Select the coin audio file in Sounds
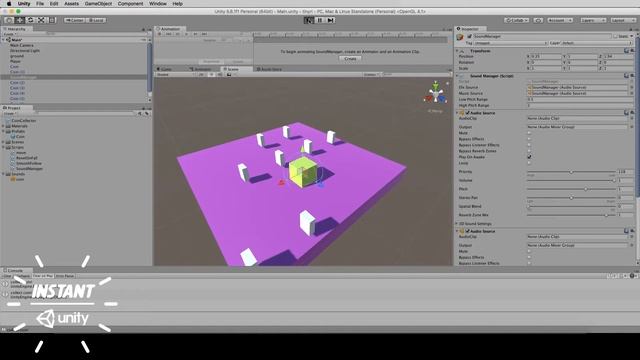 pos(18,179)
